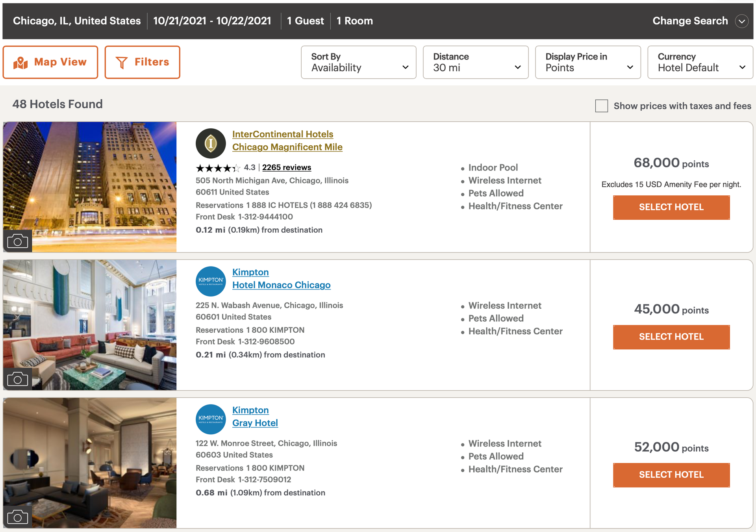756x532 pixels.
Task: Enable Show prices with taxes and fees
Action: coord(601,106)
